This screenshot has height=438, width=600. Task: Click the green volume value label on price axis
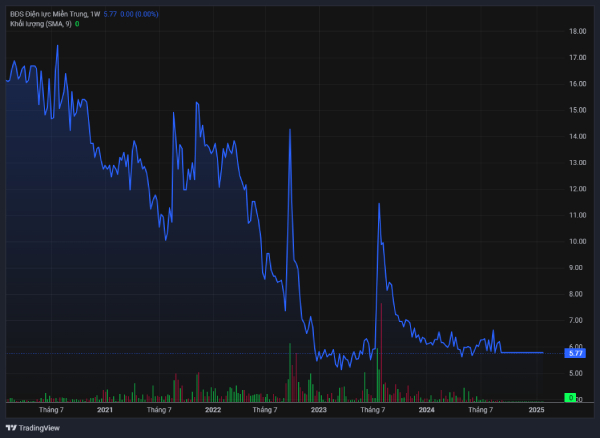point(569,398)
